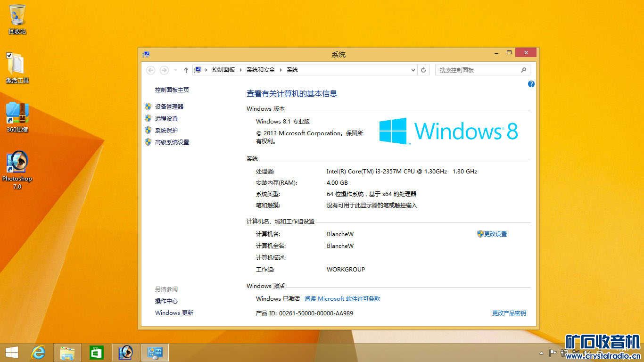Open 设备管理器 link
This screenshot has width=644, height=362.
tap(169, 107)
